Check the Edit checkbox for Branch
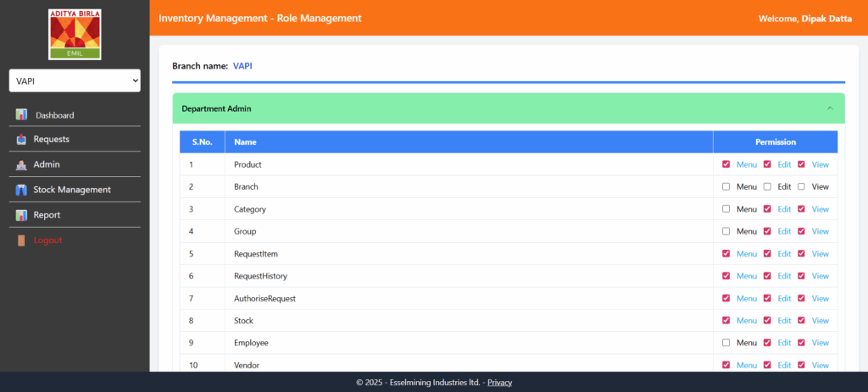This screenshot has width=868, height=392. pos(767,187)
